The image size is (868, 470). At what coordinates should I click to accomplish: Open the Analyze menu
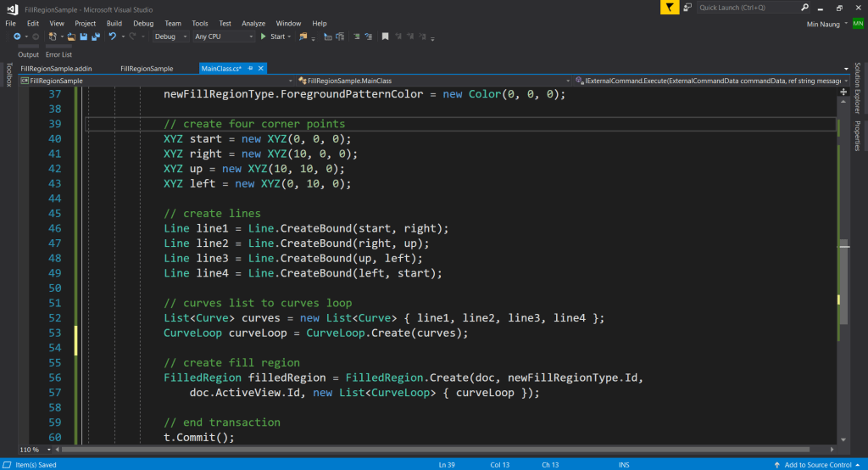[253, 23]
